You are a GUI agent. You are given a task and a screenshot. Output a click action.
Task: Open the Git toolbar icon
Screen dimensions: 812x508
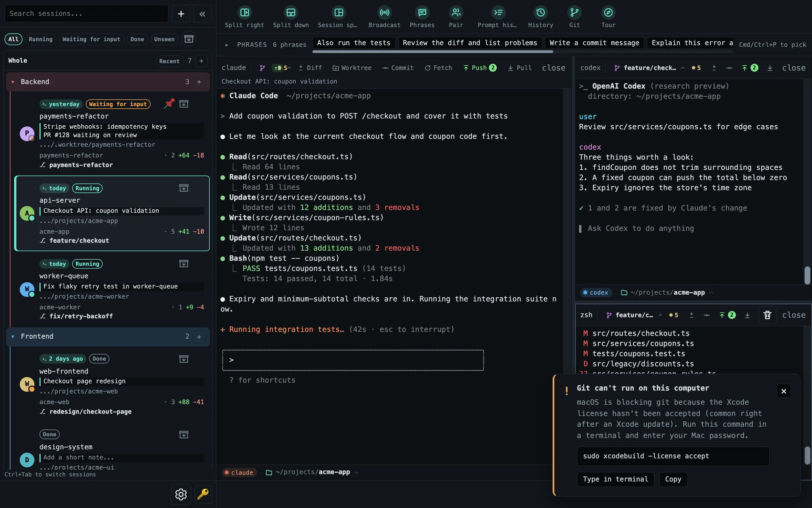[x=574, y=16]
